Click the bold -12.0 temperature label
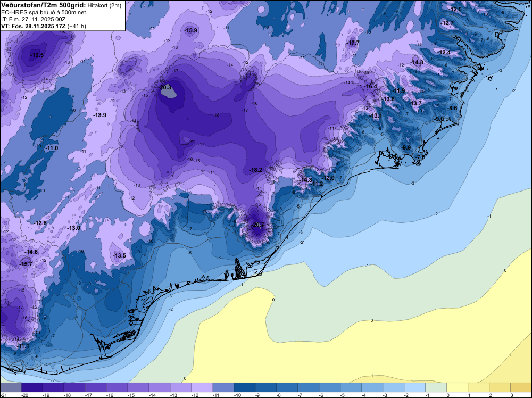 pos(328,178)
